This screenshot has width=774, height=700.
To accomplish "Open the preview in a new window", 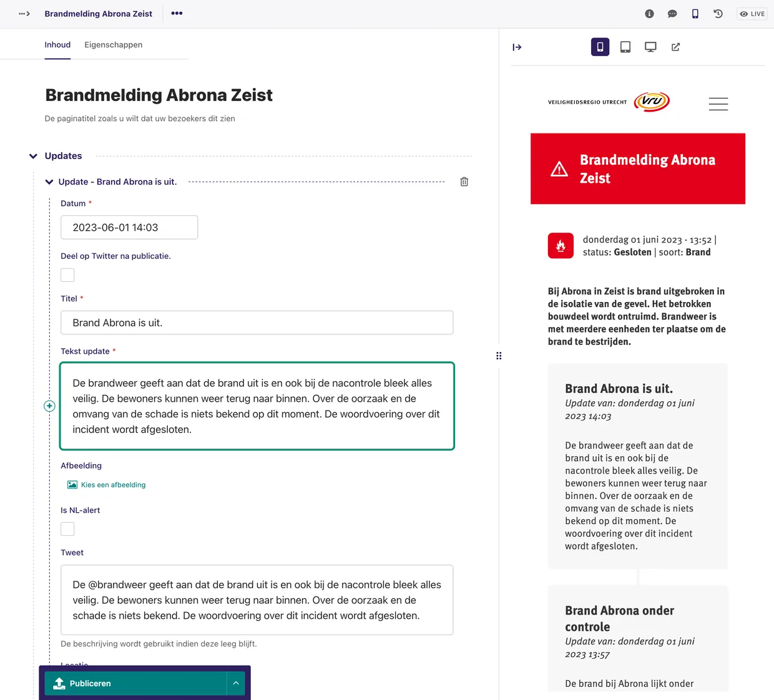I will point(675,46).
